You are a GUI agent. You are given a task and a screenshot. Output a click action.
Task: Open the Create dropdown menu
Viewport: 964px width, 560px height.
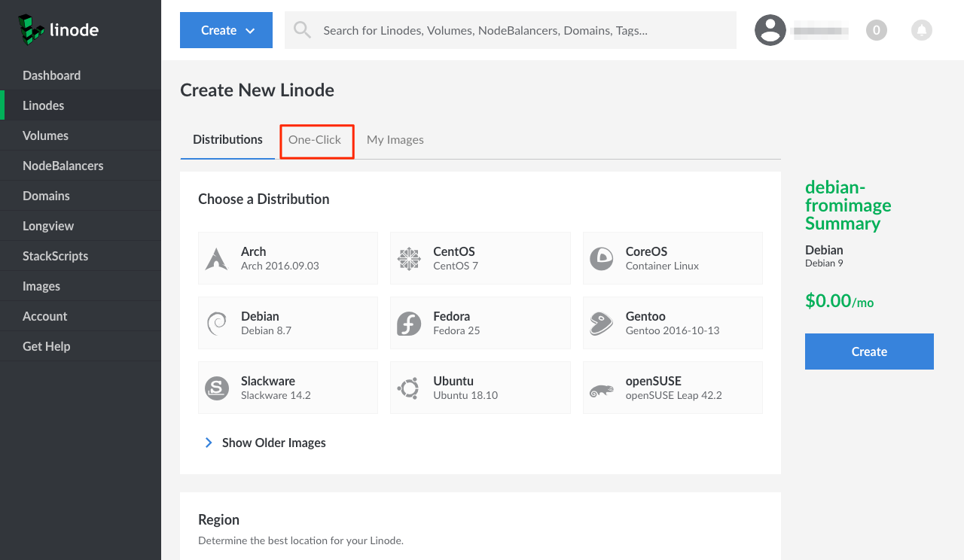pyautogui.click(x=226, y=30)
